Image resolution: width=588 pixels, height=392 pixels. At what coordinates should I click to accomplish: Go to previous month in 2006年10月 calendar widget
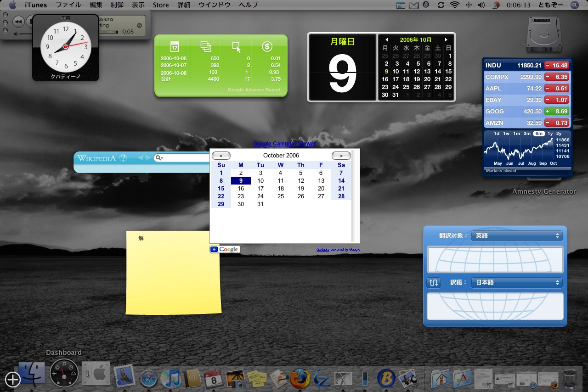pyautogui.click(x=387, y=40)
